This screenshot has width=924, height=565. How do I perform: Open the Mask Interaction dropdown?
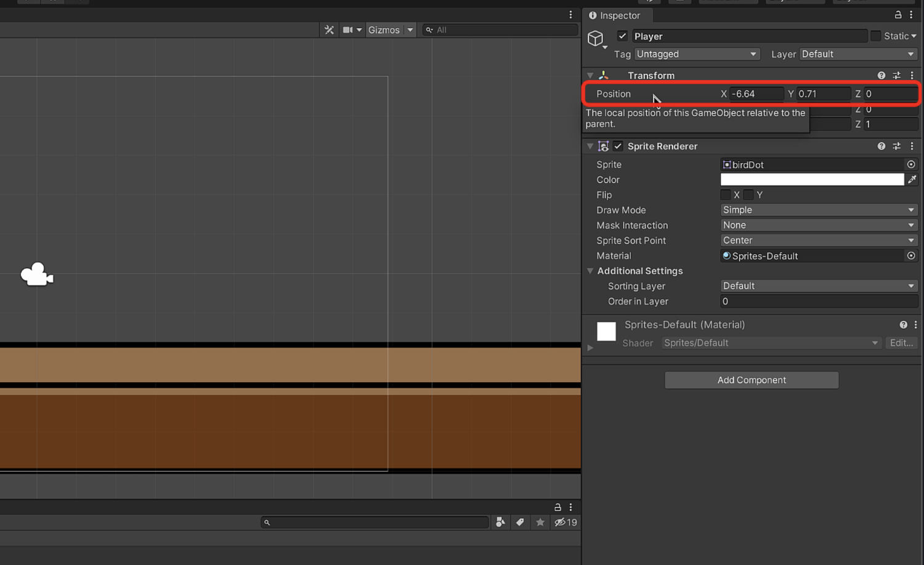coord(819,225)
